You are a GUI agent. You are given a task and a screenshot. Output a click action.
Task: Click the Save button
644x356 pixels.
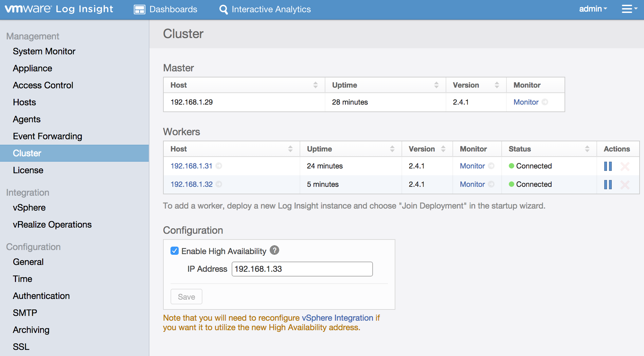point(186,297)
